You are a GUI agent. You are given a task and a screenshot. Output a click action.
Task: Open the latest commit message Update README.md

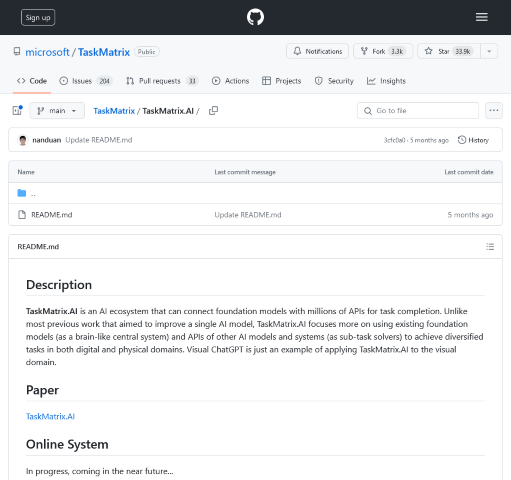pyautogui.click(x=99, y=140)
